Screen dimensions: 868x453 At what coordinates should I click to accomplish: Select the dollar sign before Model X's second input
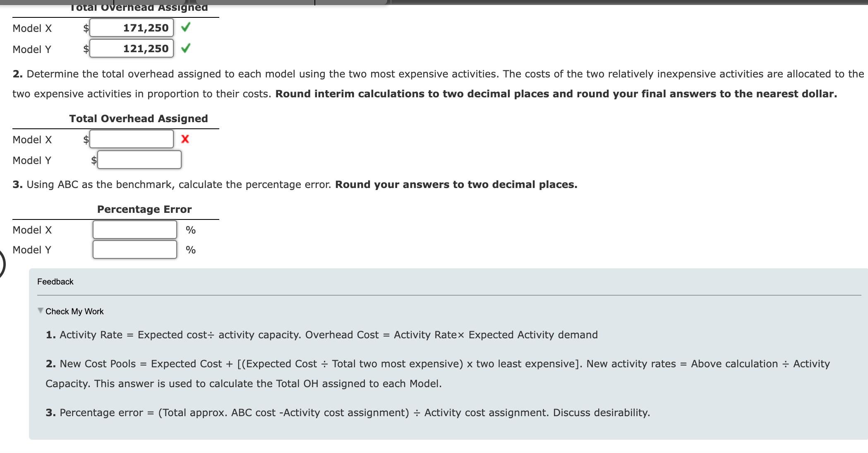point(86,139)
